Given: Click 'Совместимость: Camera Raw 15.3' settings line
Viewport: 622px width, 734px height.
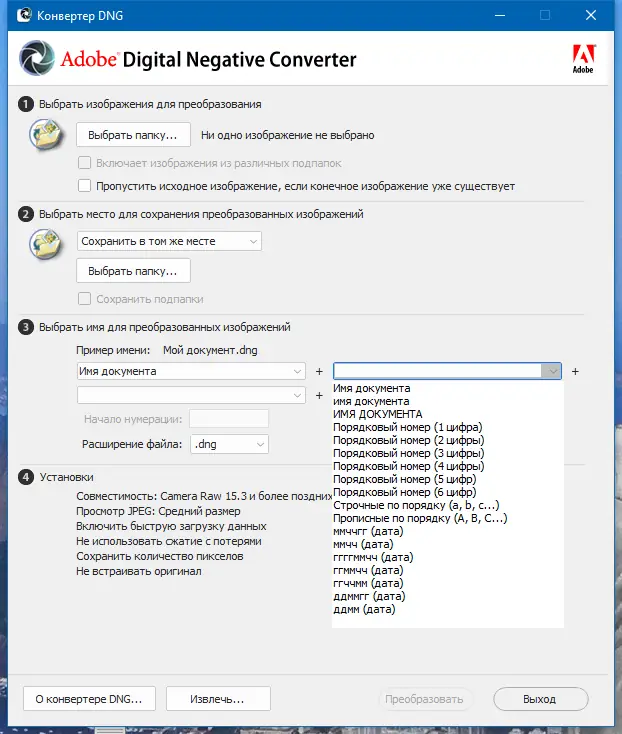Looking at the screenshot, I should 204,496.
